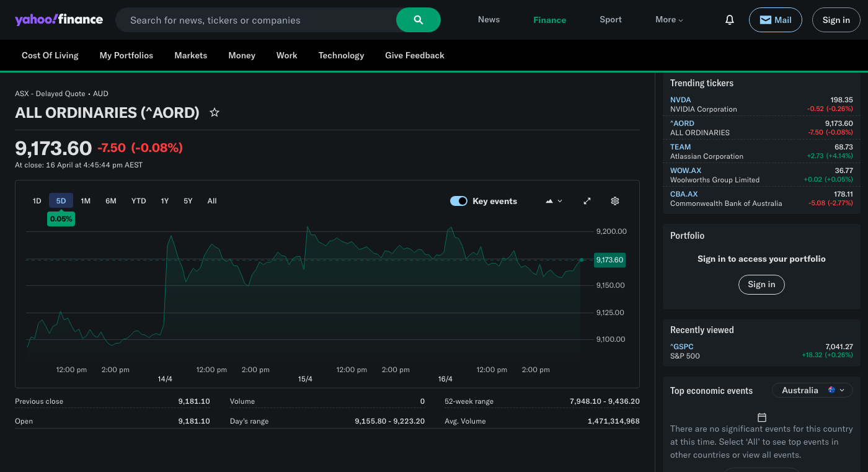Toggle Key events switch off
868x472 pixels.
(459, 201)
